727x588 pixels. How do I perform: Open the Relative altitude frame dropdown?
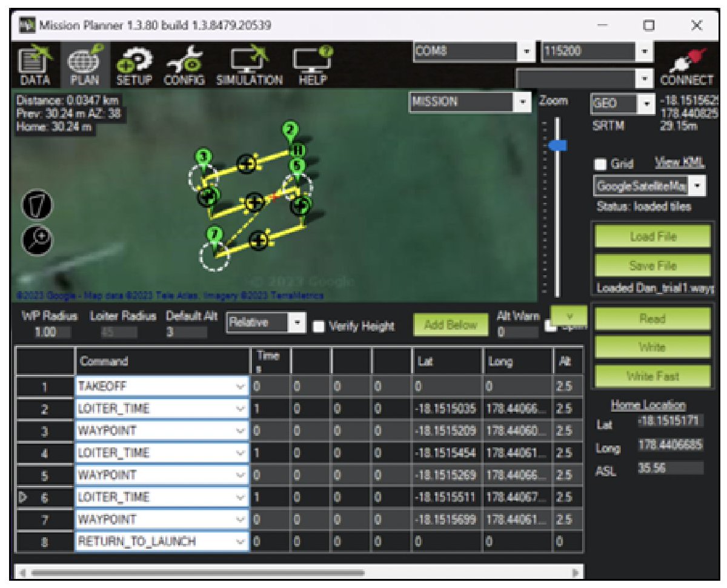point(297,323)
